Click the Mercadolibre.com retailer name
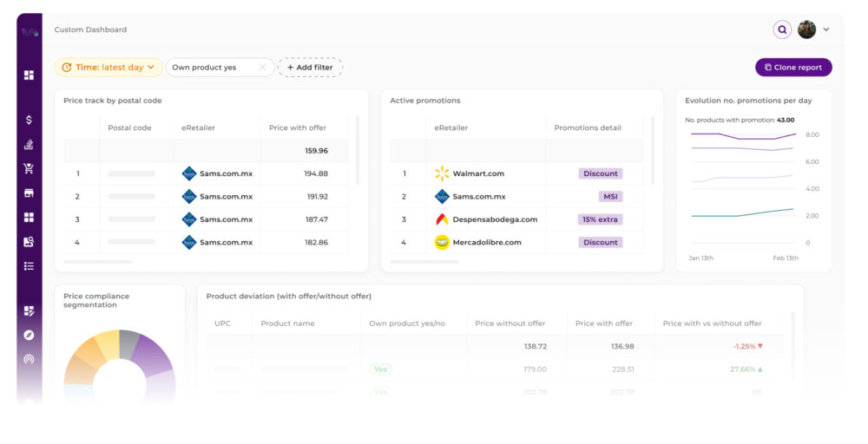 click(487, 242)
